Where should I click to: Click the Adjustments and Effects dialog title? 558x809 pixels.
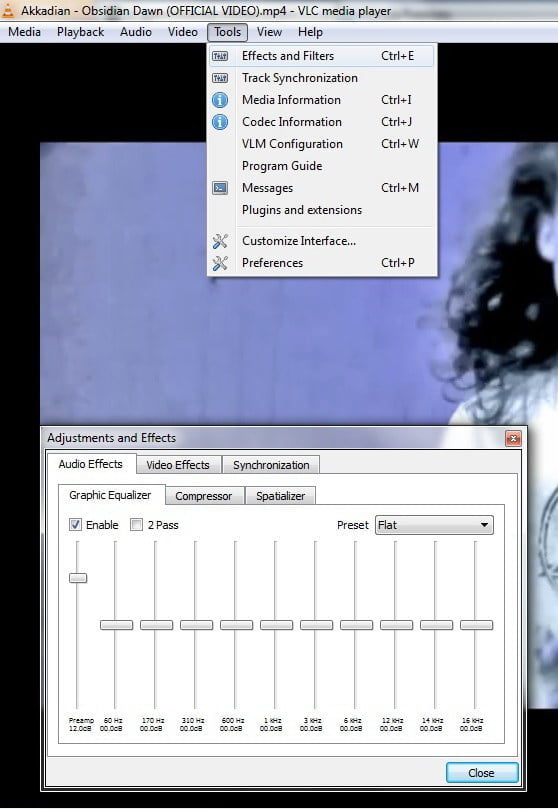(x=111, y=438)
